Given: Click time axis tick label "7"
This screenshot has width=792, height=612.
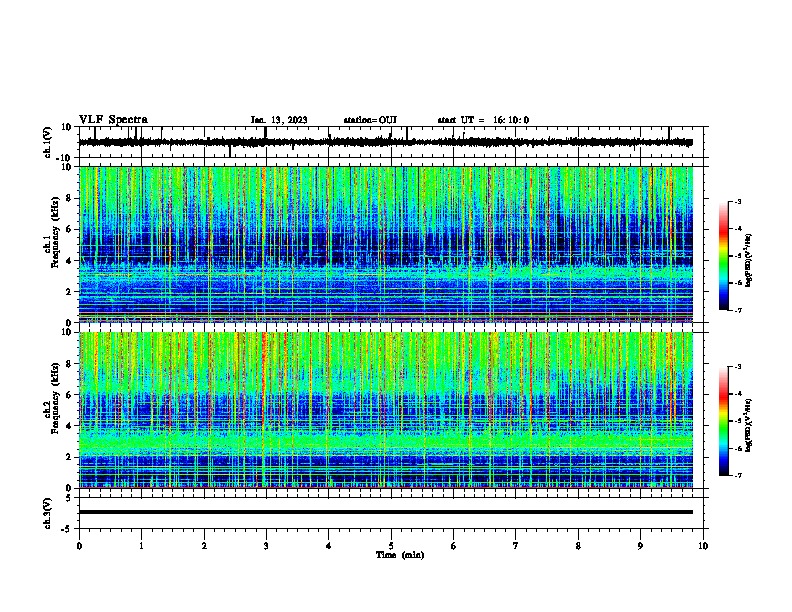Looking at the screenshot, I should pyautogui.click(x=516, y=546).
